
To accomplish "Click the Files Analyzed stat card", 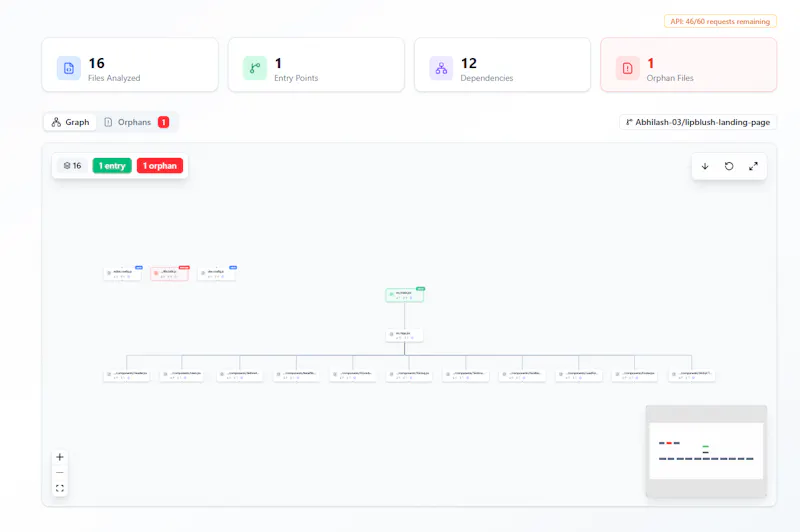I will tap(130, 65).
